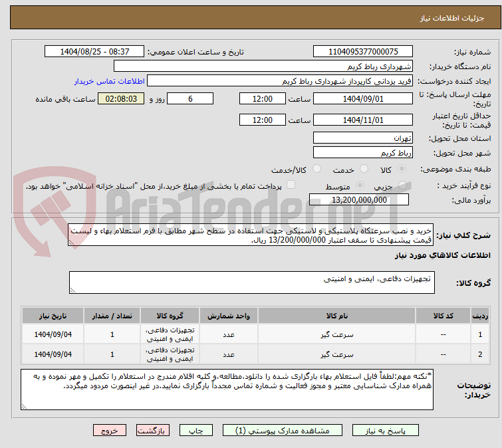Click the ایجاد کننده درخواست field
This screenshot has width=502, height=448.
pos(280,81)
